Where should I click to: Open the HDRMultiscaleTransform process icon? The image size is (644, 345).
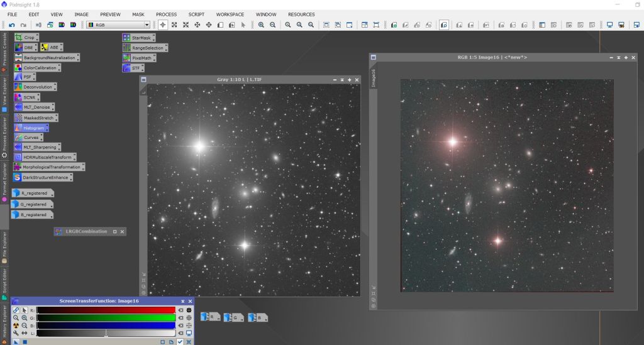[x=47, y=157]
